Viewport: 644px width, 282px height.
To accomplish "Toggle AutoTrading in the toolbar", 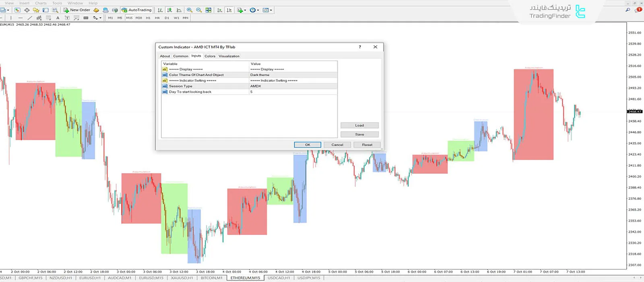I will [x=136, y=10].
